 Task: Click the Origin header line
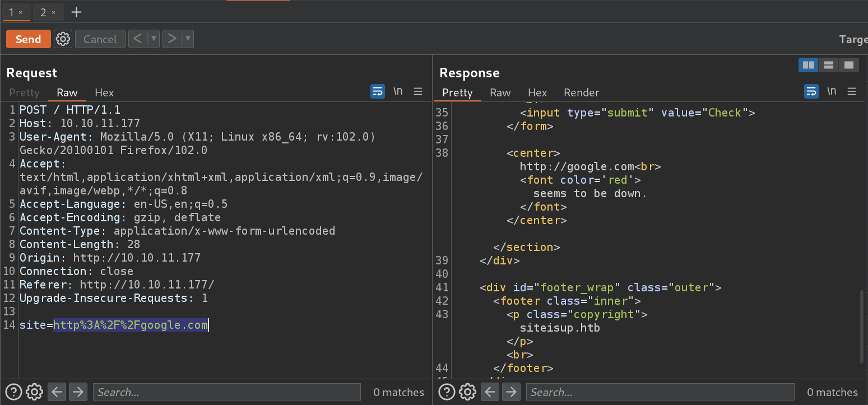[x=110, y=258]
